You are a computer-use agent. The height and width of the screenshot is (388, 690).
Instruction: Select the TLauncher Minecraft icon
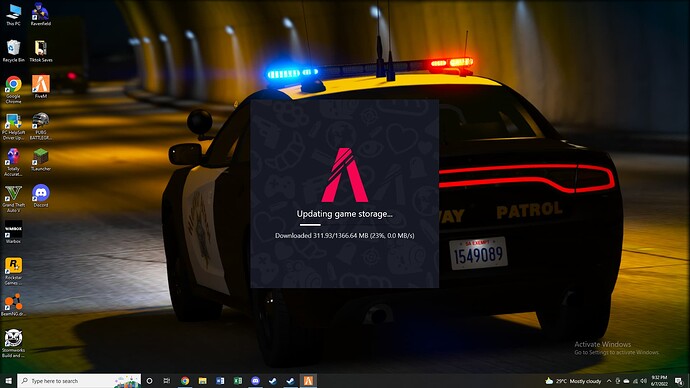[x=40, y=160]
